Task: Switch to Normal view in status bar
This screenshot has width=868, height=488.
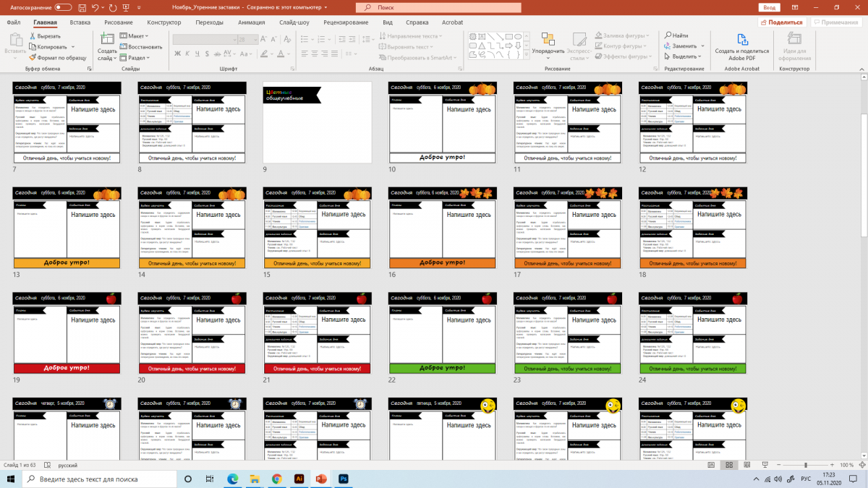Action: coord(710,465)
